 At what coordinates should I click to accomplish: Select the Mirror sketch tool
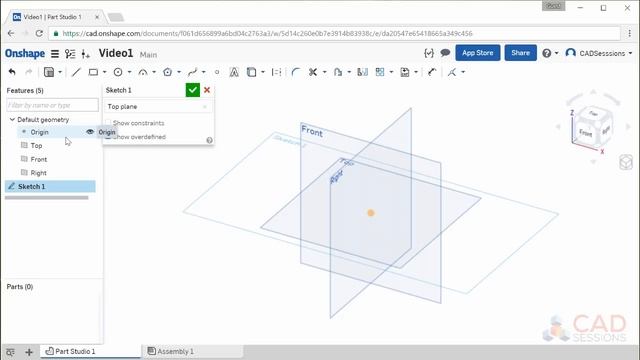[362, 72]
